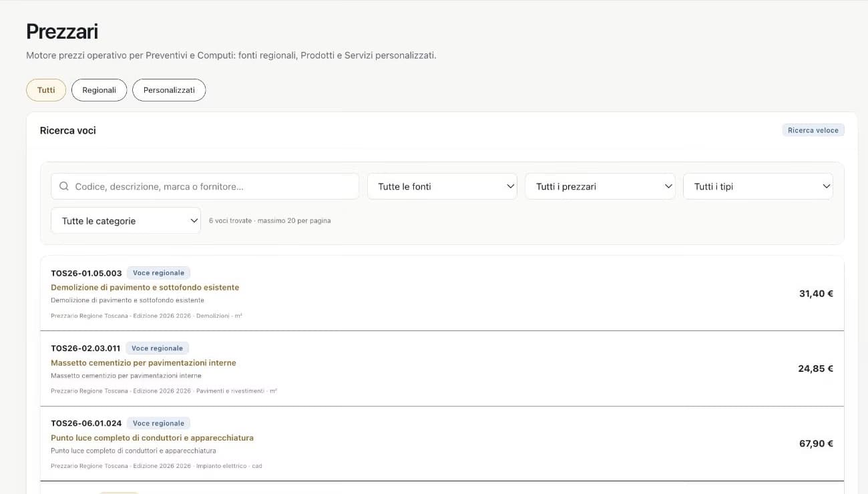Viewport: 868px width, 494px height.
Task: Open the Tutte le categorie dropdown
Action: tap(126, 221)
